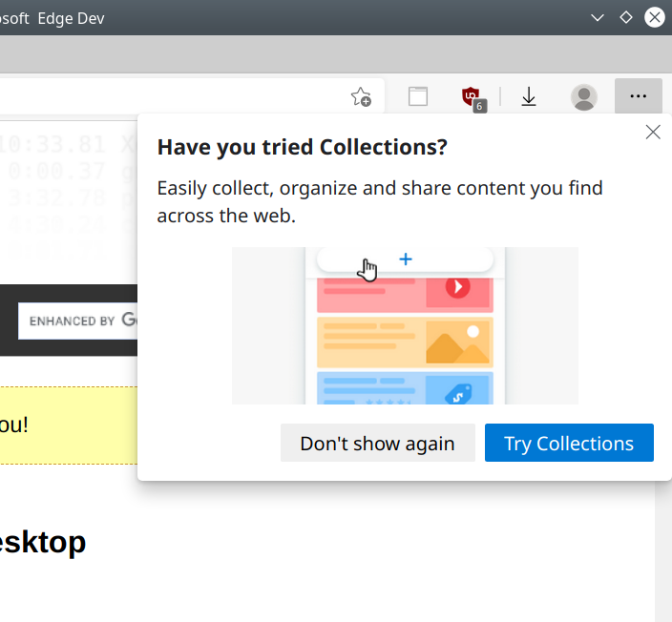The height and width of the screenshot is (622, 672).
Task: Click the page vertical scrollbar
Action: point(663,550)
